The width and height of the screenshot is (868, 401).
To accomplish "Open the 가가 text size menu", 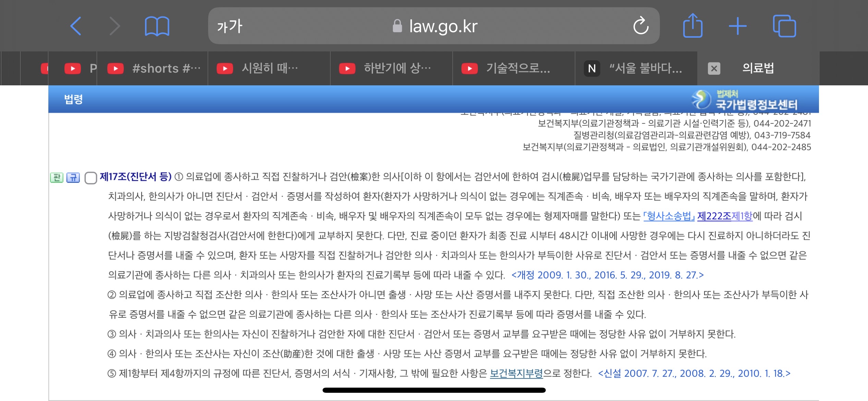I will pyautogui.click(x=230, y=26).
